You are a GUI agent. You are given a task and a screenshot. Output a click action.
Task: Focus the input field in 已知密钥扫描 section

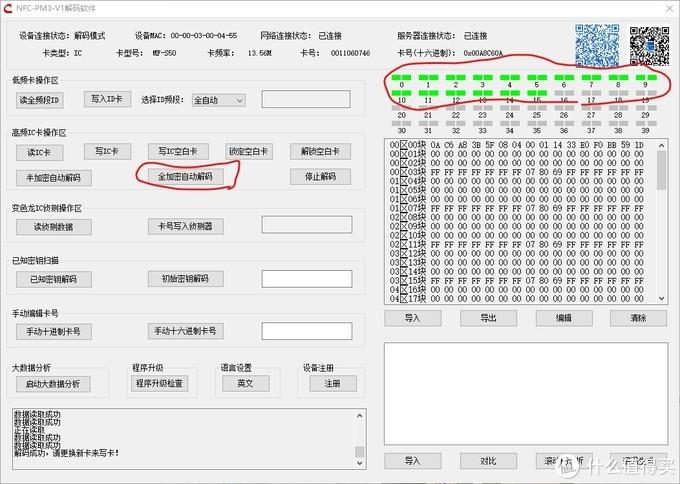click(x=307, y=279)
